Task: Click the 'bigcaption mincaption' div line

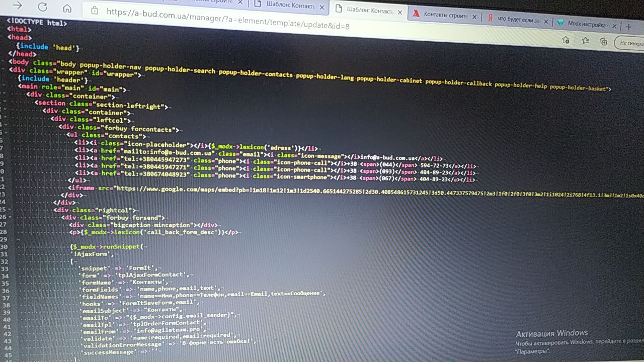Action: point(143,225)
